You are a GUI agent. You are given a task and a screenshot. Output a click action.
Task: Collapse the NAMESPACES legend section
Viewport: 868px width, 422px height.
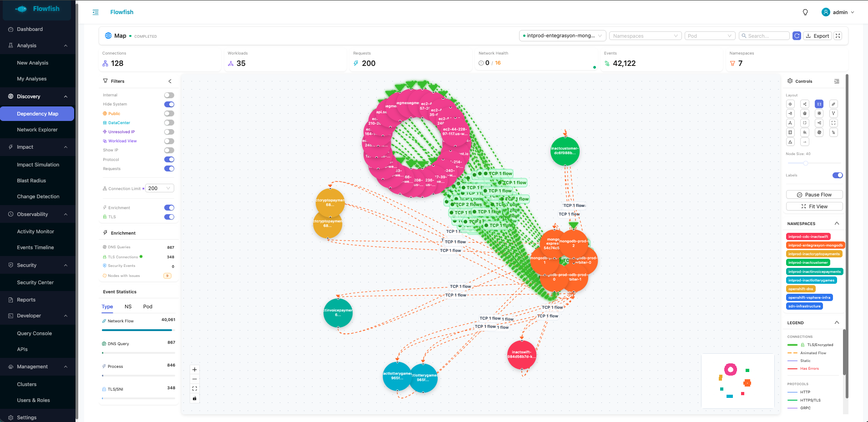837,223
